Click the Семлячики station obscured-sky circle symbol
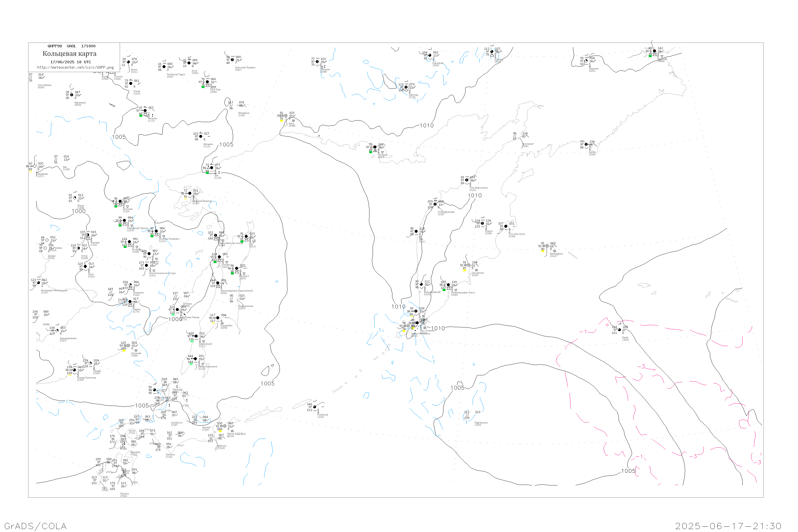Viewport: 798px width, 532px height. pyautogui.click(x=469, y=265)
